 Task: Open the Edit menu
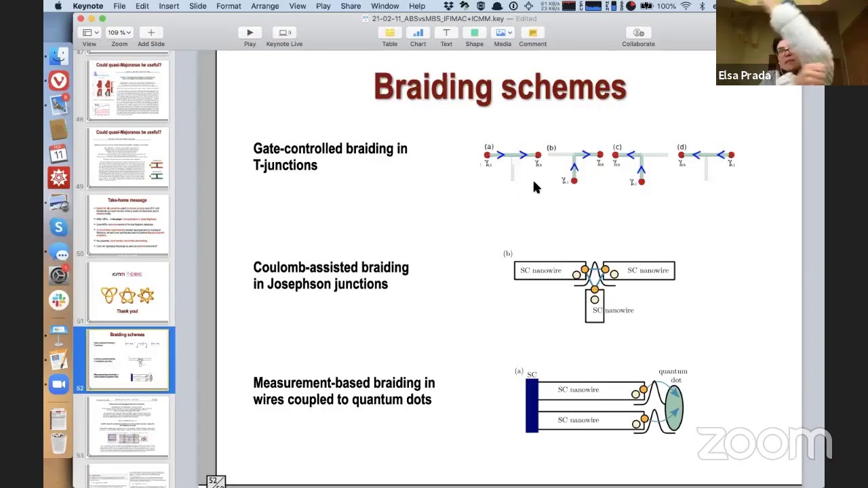pos(142,6)
